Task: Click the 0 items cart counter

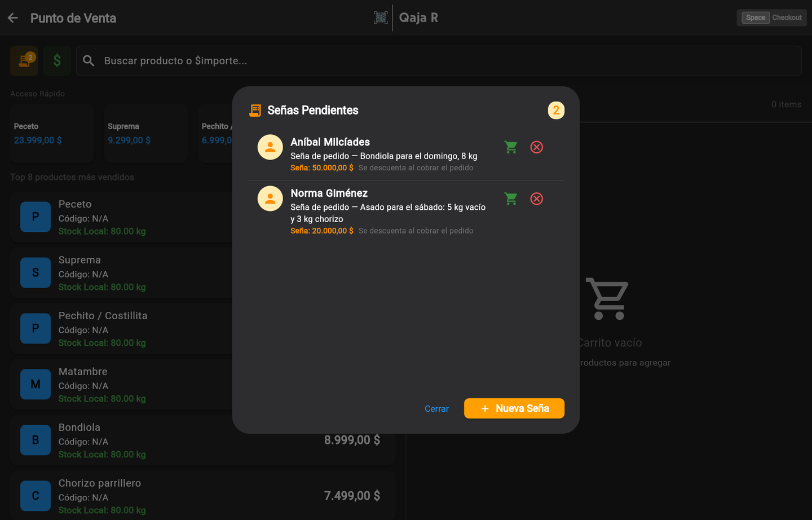Action: click(x=786, y=104)
